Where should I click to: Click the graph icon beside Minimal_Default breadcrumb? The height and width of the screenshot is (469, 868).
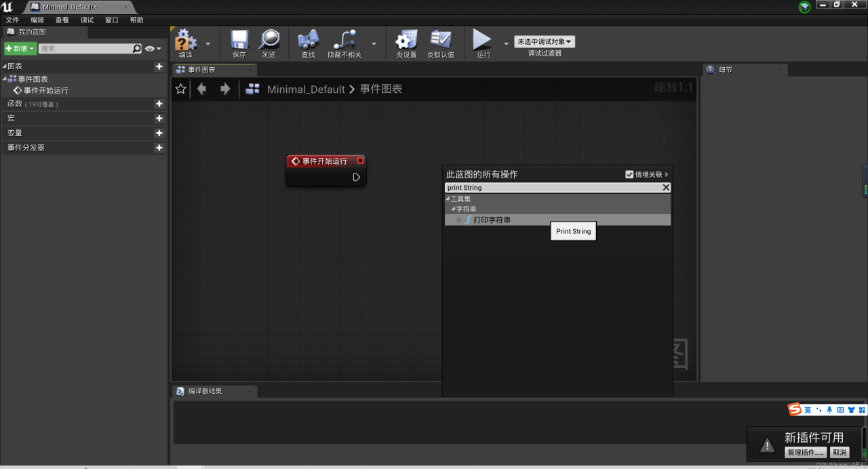tap(253, 89)
